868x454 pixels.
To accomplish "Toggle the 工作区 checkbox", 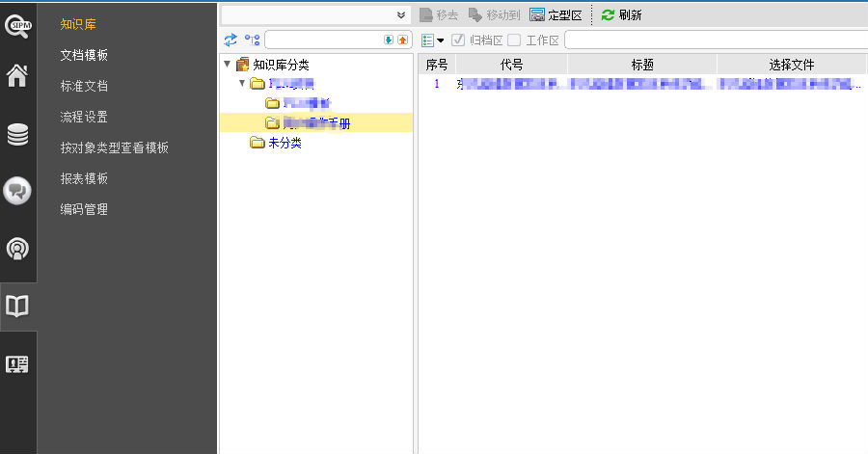I will pos(514,40).
